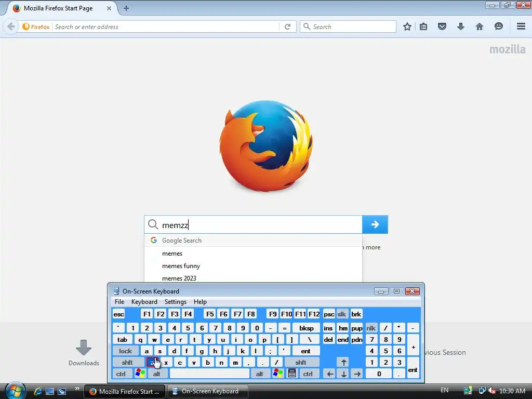Click the 10:30 AM taskbar clock
This screenshot has height=399, width=532.
(512, 391)
